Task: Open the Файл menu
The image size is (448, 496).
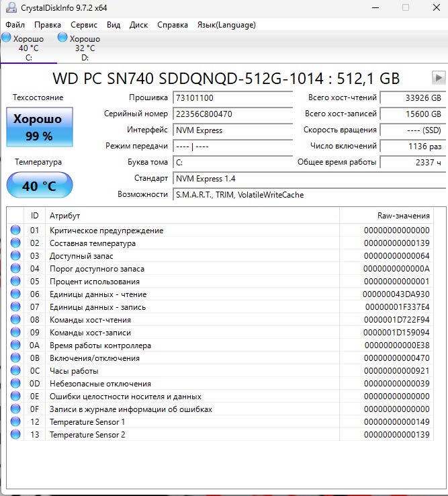Action: (x=15, y=25)
